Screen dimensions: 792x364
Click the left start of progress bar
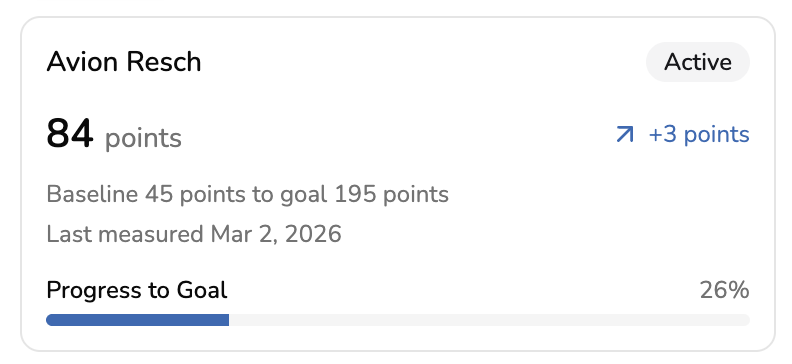pos(49,320)
